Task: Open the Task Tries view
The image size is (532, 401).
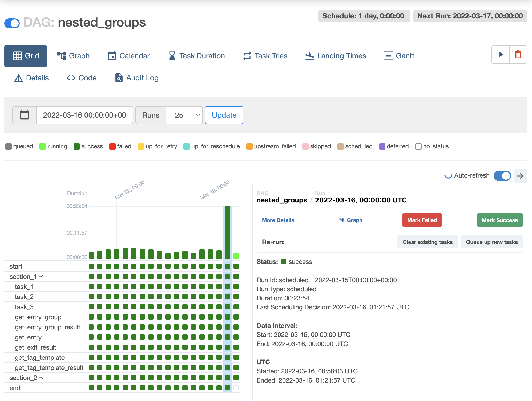Action: coord(265,56)
